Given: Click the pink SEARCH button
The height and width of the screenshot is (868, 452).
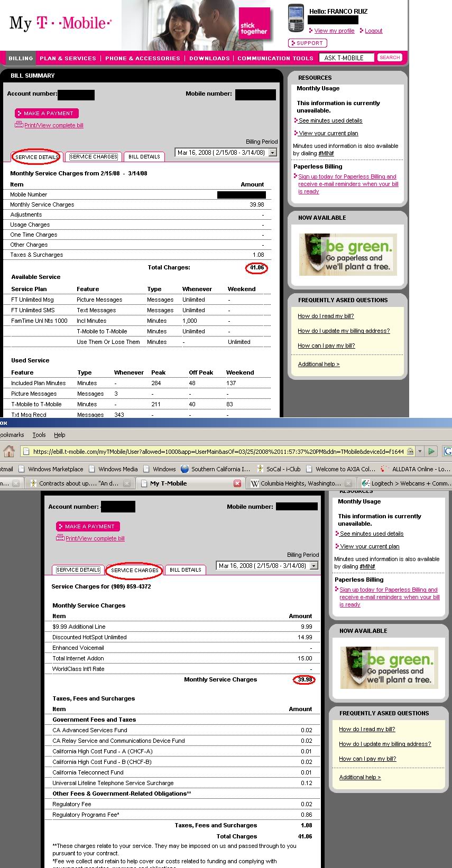Looking at the screenshot, I should [x=390, y=58].
